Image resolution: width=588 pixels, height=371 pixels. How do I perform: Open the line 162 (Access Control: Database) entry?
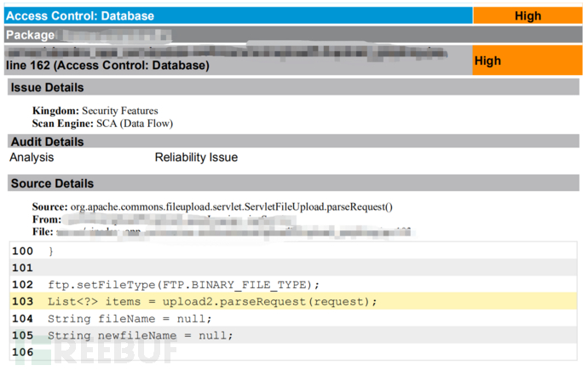pyautogui.click(x=107, y=65)
